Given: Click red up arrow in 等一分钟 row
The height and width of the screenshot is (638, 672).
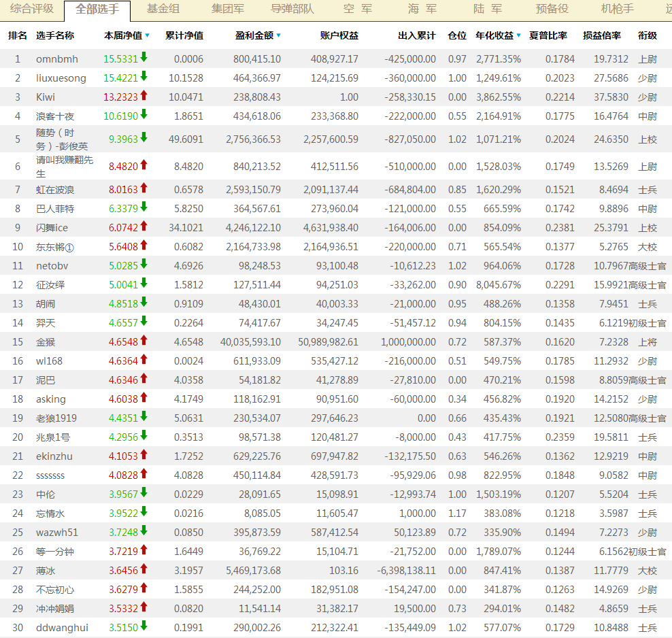Looking at the screenshot, I should [x=144, y=550].
